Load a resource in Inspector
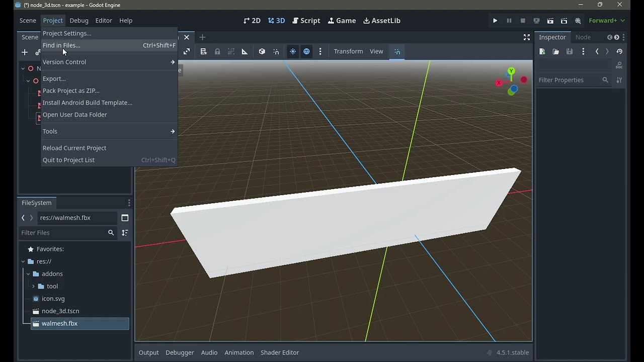Image resolution: width=644 pixels, height=362 pixels. coord(556,51)
